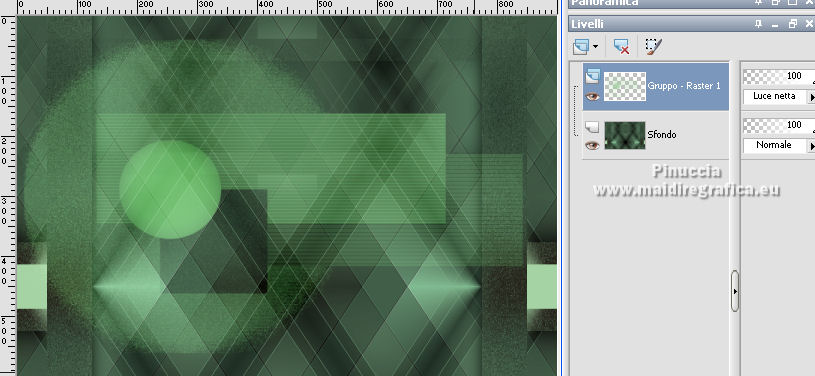Image resolution: width=815 pixels, height=376 pixels.
Task: Click the layer type icon of Gruppo - Raster 1
Action: coord(592,77)
